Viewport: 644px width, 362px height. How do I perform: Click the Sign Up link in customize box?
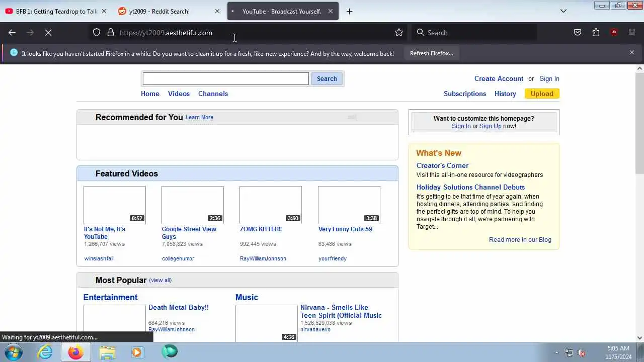[491, 126]
